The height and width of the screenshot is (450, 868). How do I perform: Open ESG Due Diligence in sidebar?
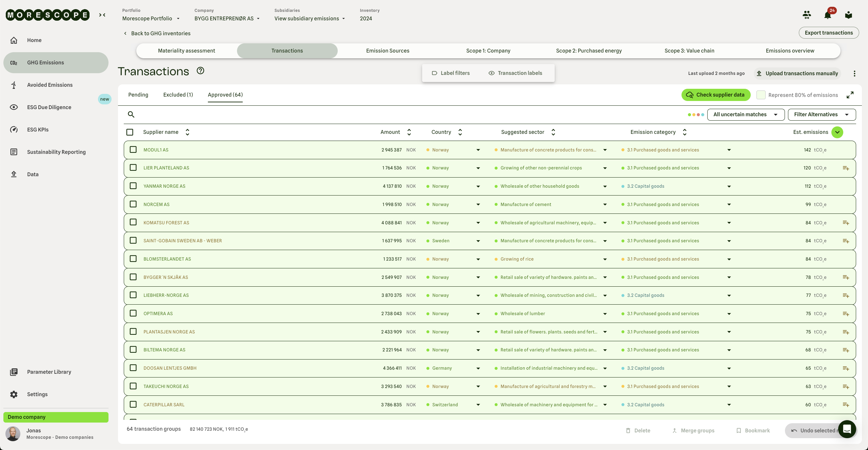click(56, 107)
